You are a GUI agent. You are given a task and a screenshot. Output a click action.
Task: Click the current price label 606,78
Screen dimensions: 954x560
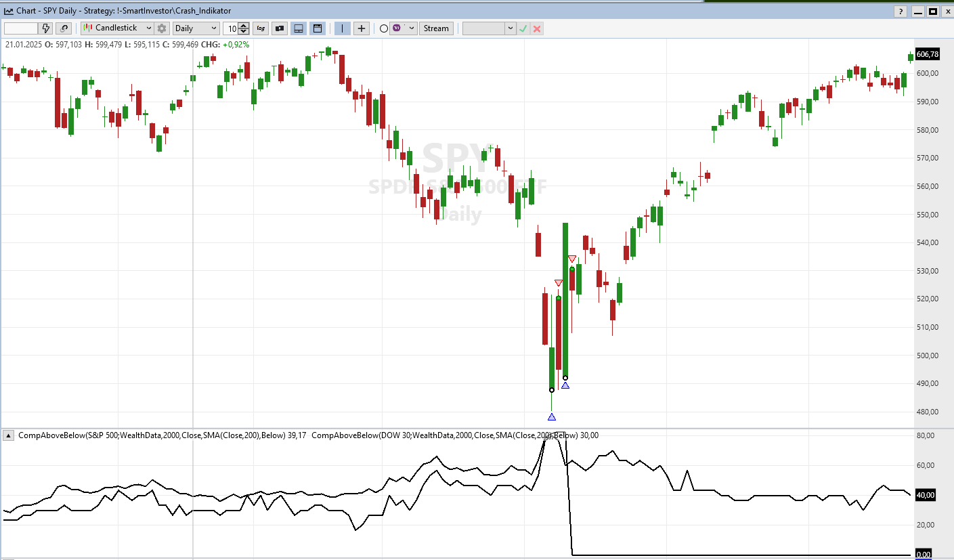(927, 54)
